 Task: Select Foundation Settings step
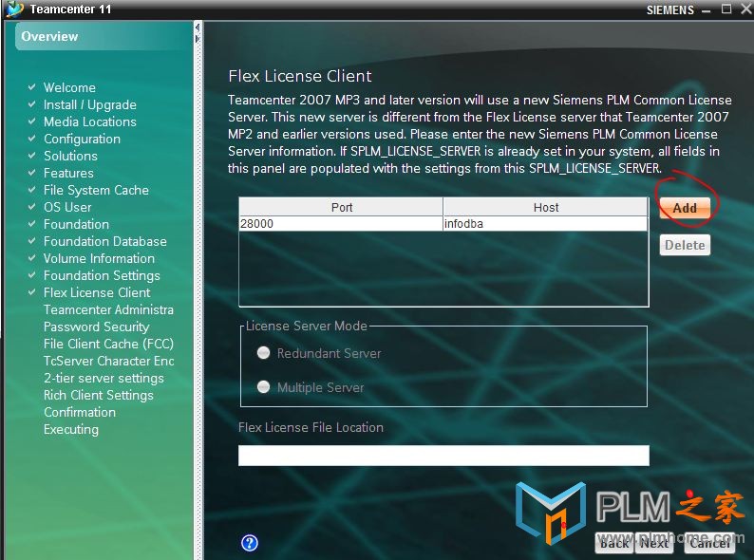(x=102, y=275)
